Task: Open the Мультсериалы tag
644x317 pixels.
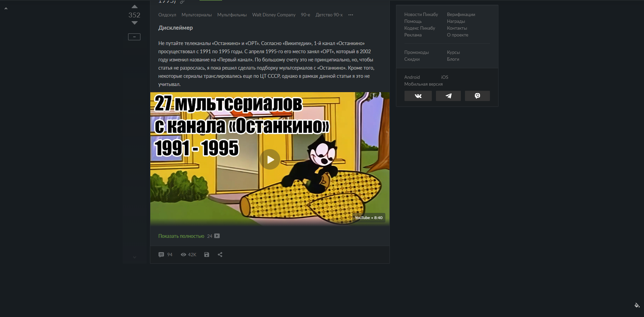Action: [x=196, y=15]
